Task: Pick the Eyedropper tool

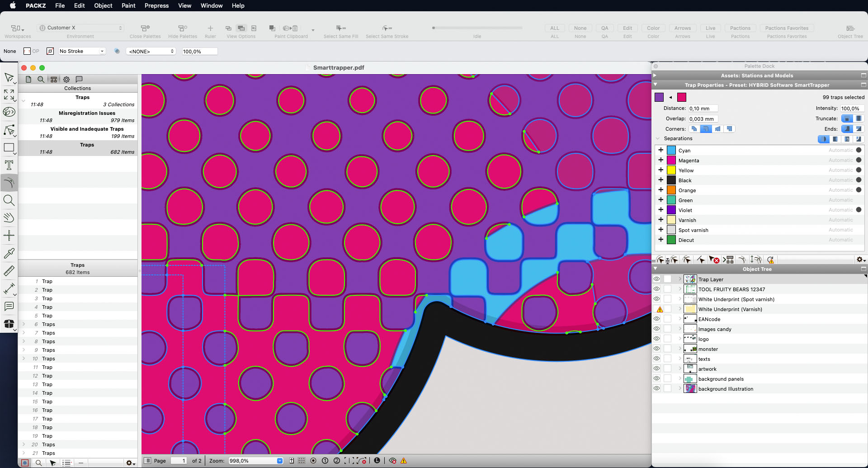Action: [9, 253]
